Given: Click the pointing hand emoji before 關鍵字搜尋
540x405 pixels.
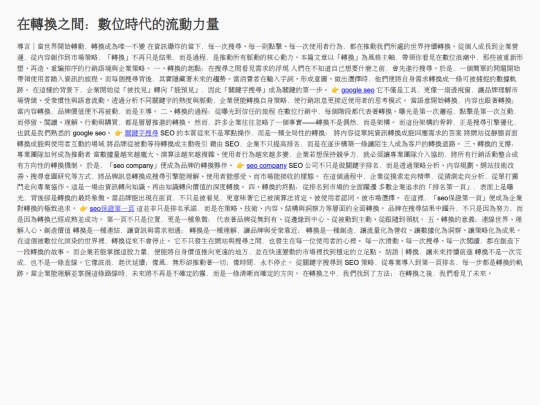Looking at the screenshot, I should pyautogui.click(x=118, y=133).
